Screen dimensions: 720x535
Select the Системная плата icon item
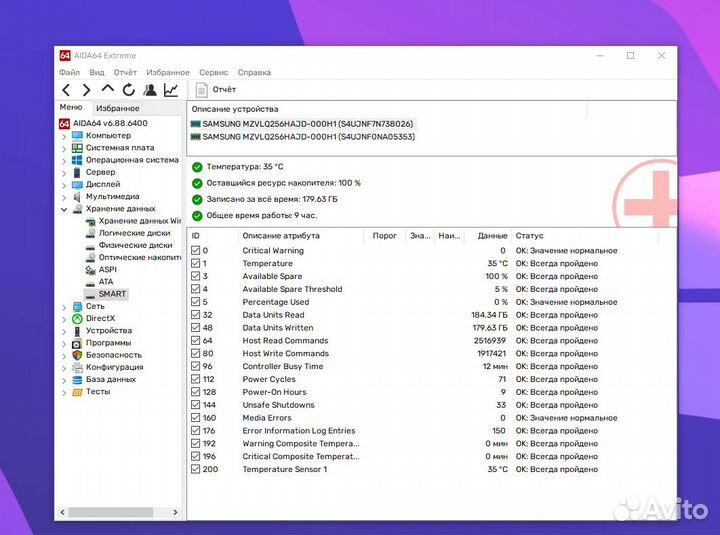[x=113, y=148]
